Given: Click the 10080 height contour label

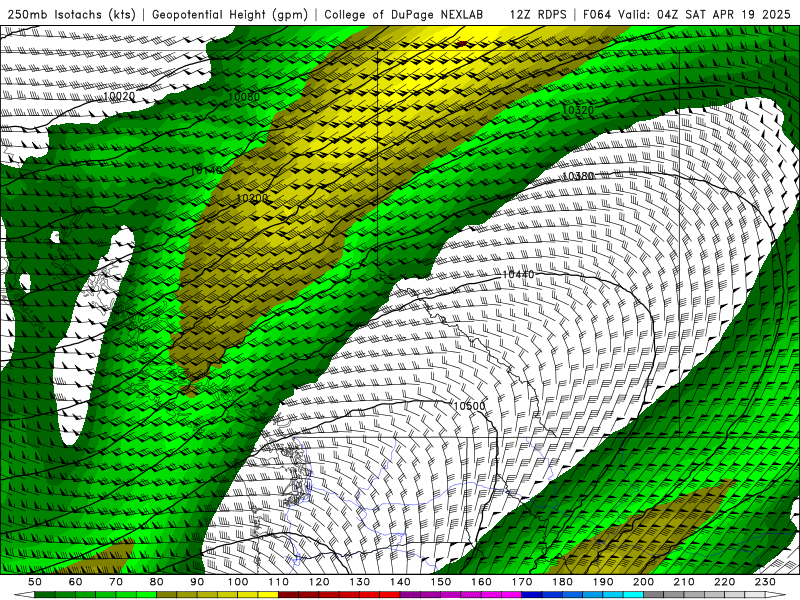Looking at the screenshot, I should [244, 96].
